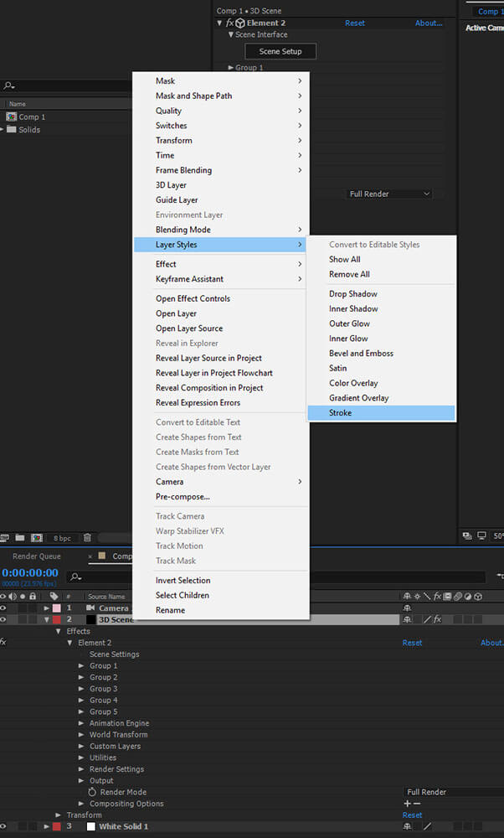This screenshot has width=504, height=838.
Task: Toggle the shy switch on Camera layer
Action: coord(407,608)
